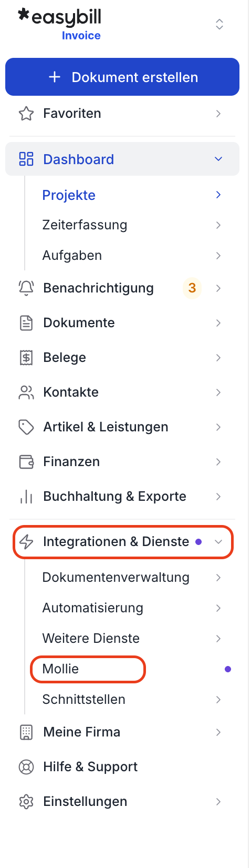This screenshot has height=868, width=251.
Task: Collapse the Dashboard section chevron
Action: pyautogui.click(x=218, y=159)
